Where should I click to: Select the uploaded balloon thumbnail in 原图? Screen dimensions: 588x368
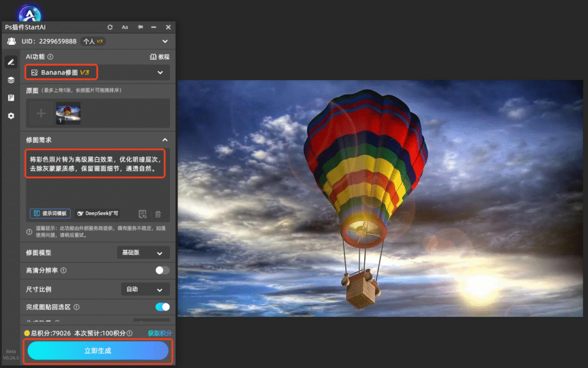[x=68, y=113]
